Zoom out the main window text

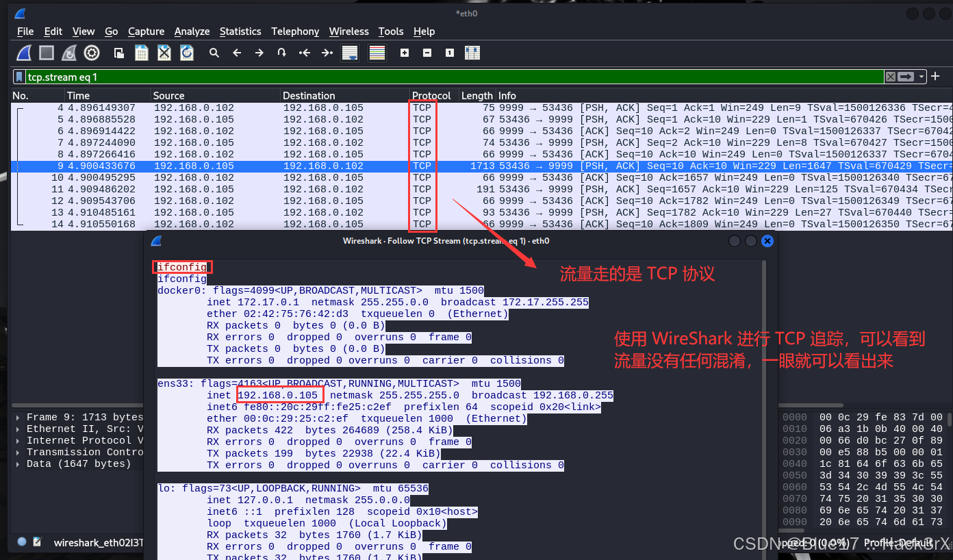tap(427, 53)
